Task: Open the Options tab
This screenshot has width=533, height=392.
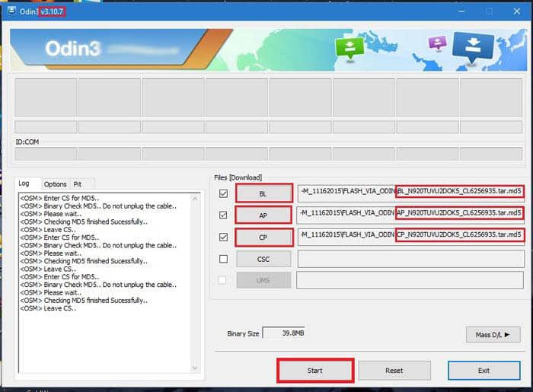Action: [x=55, y=184]
